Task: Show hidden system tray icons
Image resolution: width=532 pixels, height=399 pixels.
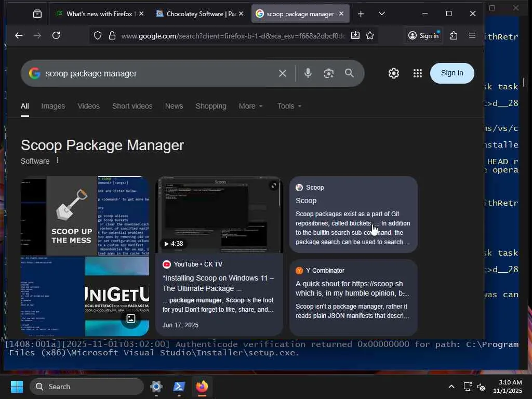Action: [x=451, y=387]
